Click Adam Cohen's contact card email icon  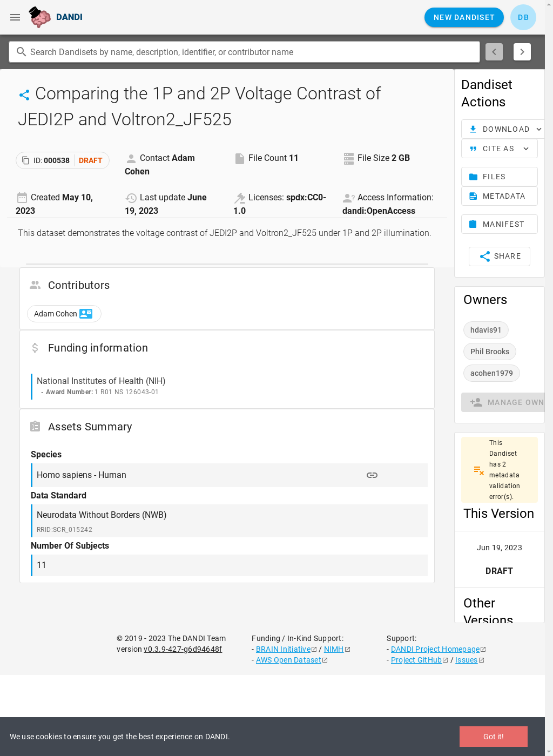[x=86, y=314]
